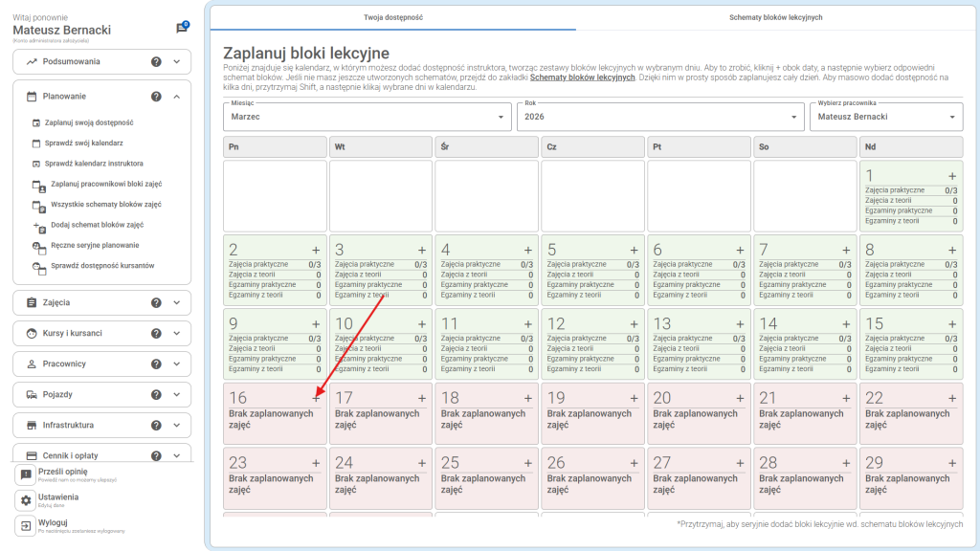This screenshot has width=980, height=551.
Task: Click the plus icon on day 16
Action: (317, 398)
